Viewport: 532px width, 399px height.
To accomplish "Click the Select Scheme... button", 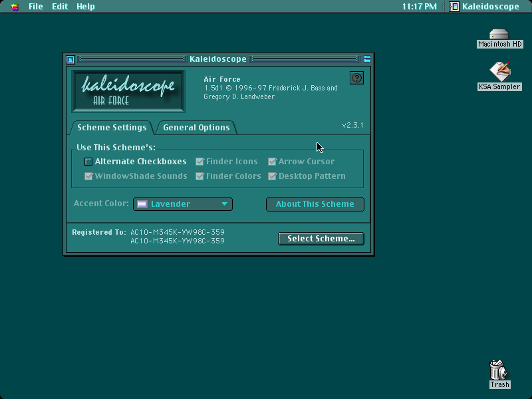I will tap(321, 239).
